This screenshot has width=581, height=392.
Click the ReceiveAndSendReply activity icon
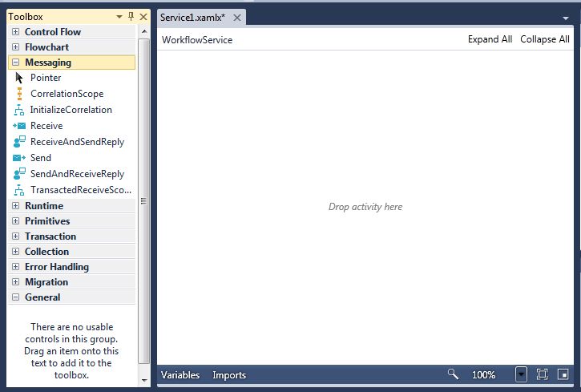(19, 142)
